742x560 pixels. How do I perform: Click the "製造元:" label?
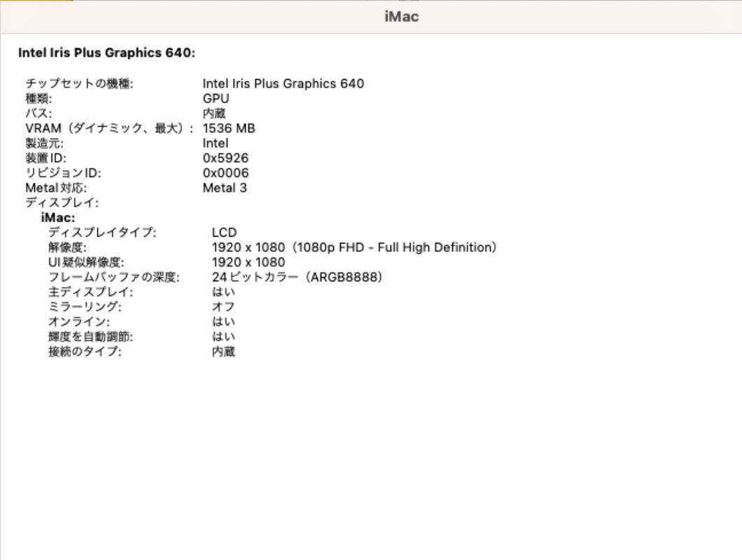45,143
